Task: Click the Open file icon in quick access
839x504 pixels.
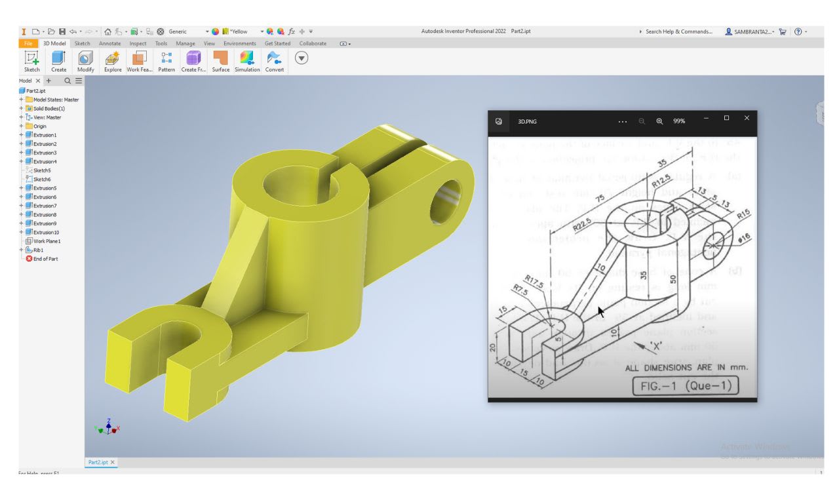Action: 50,31
